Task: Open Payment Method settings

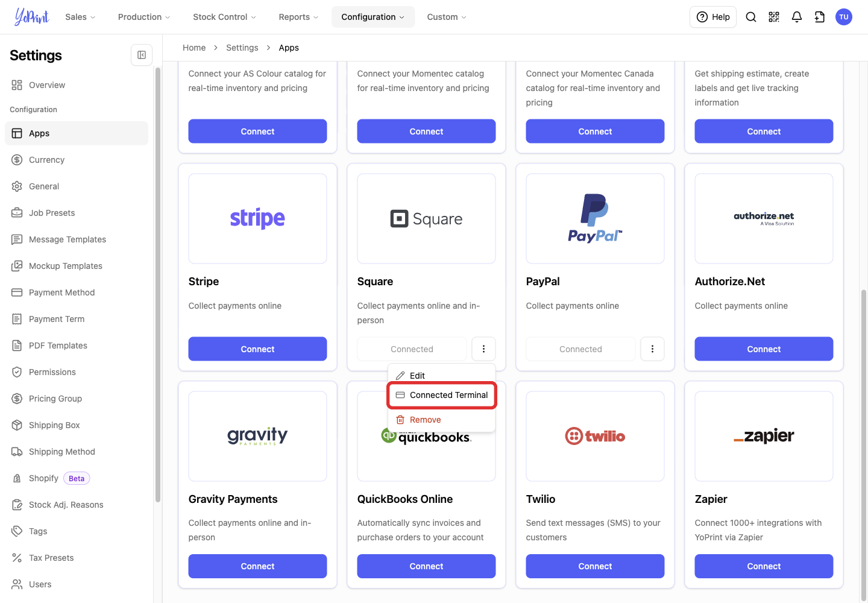Action: point(77,292)
